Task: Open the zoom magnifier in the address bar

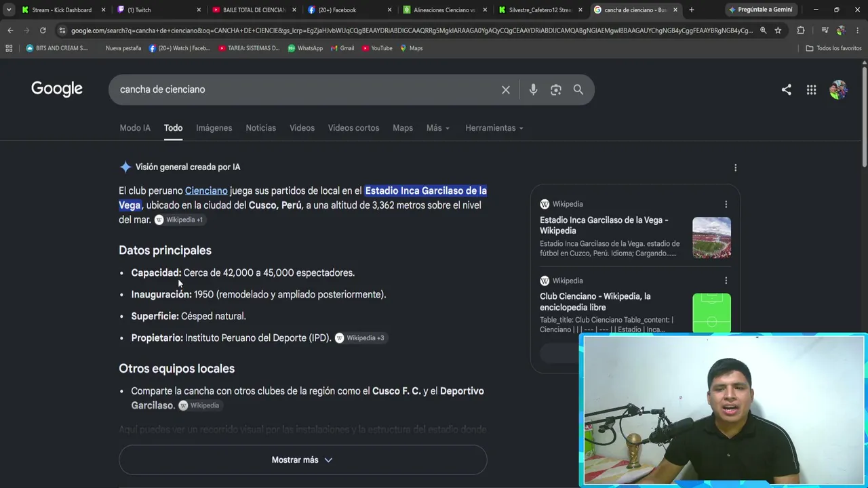Action: point(763,30)
